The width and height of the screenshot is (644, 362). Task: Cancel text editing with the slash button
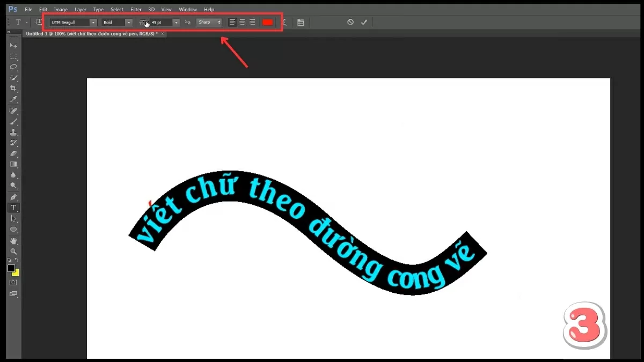click(350, 22)
